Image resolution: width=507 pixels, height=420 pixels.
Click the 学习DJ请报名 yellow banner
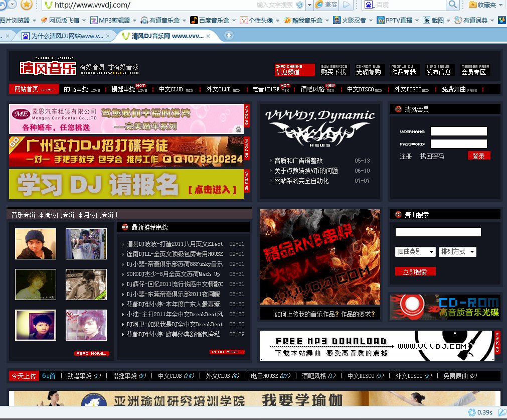tap(126, 184)
